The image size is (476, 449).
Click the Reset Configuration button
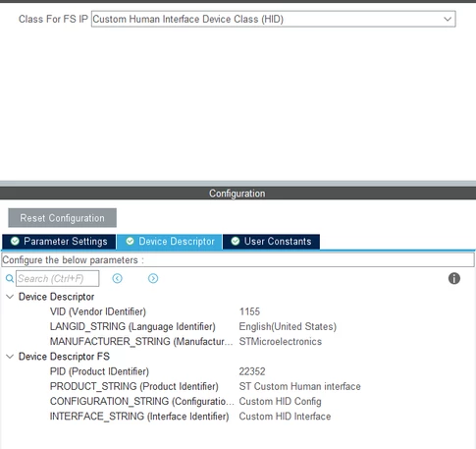62,218
